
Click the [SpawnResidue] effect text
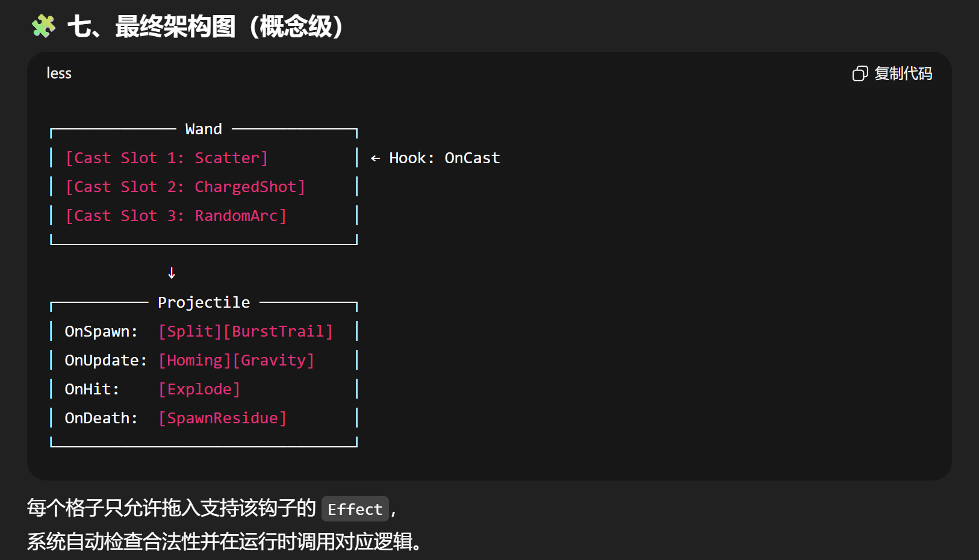(222, 418)
